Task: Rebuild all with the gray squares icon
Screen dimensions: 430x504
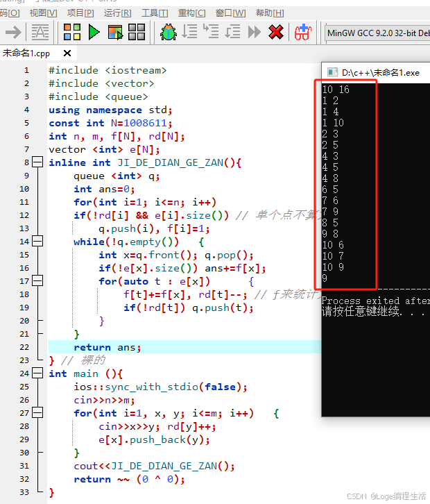Action: pos(137,32)
